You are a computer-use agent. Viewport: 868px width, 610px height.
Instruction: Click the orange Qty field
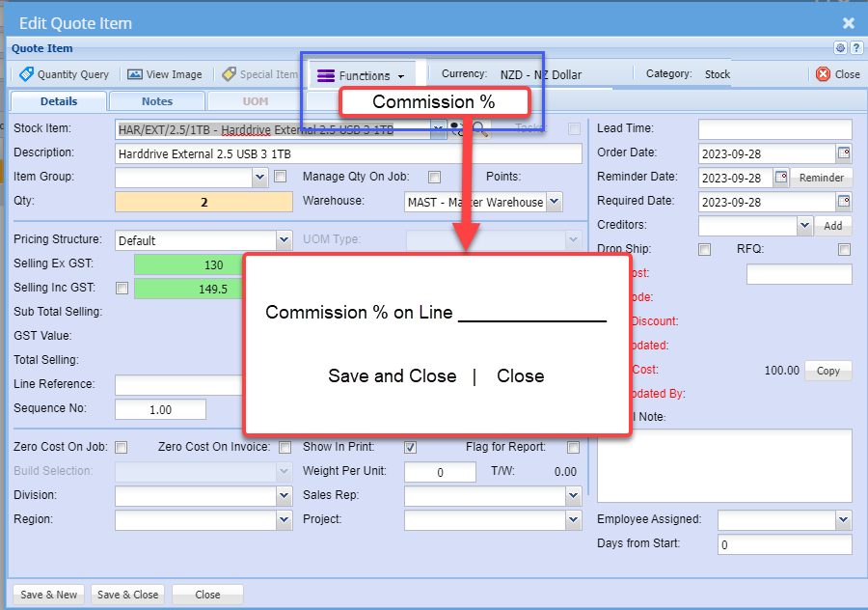[x=203, y=203]
